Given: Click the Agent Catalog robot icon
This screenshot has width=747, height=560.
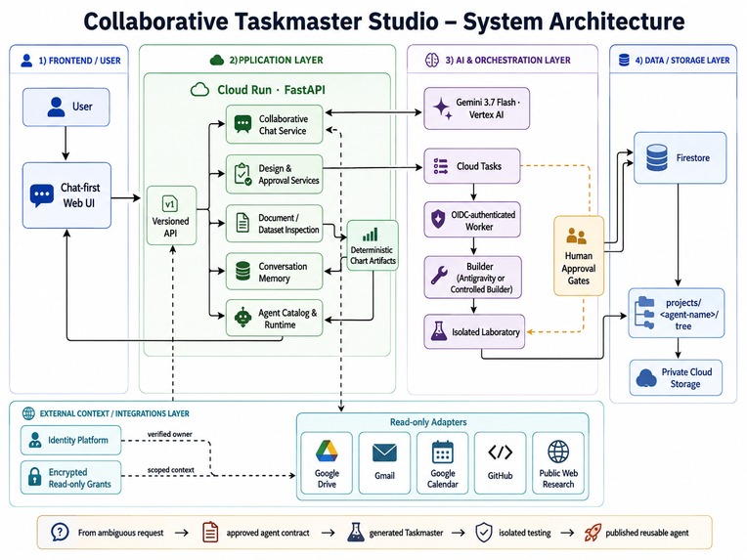Looking at the screenshot, I should tap(242, 318).
